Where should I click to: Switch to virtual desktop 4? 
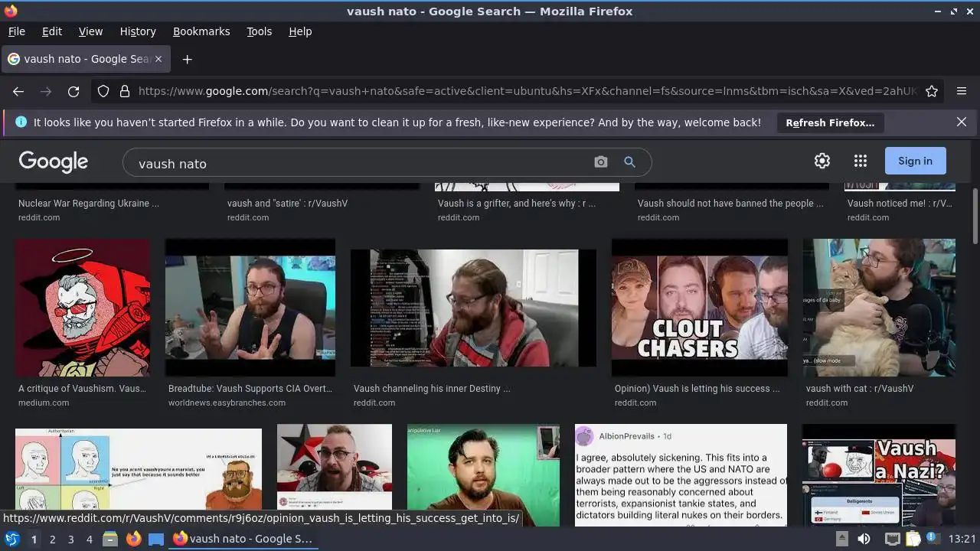89,539
